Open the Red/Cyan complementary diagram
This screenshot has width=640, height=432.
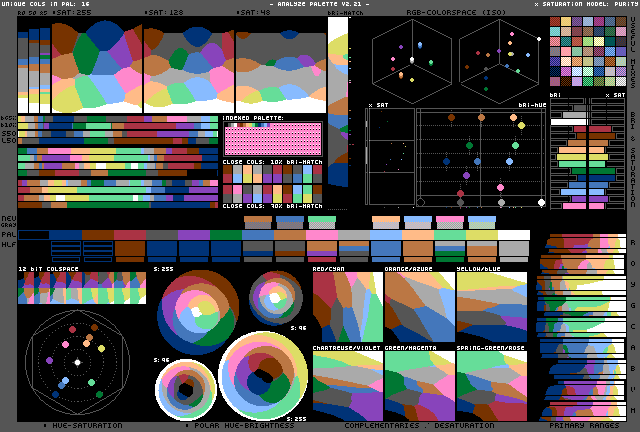(x=348, y=307)
